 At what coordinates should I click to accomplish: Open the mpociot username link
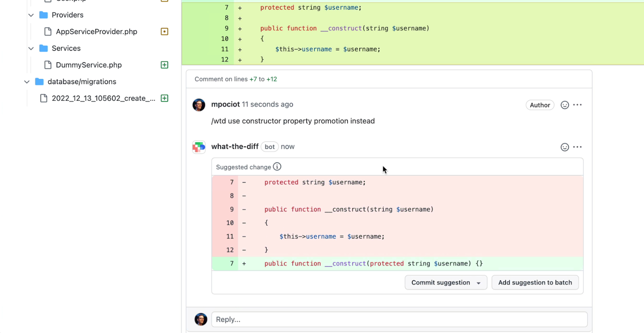[225, 105]
